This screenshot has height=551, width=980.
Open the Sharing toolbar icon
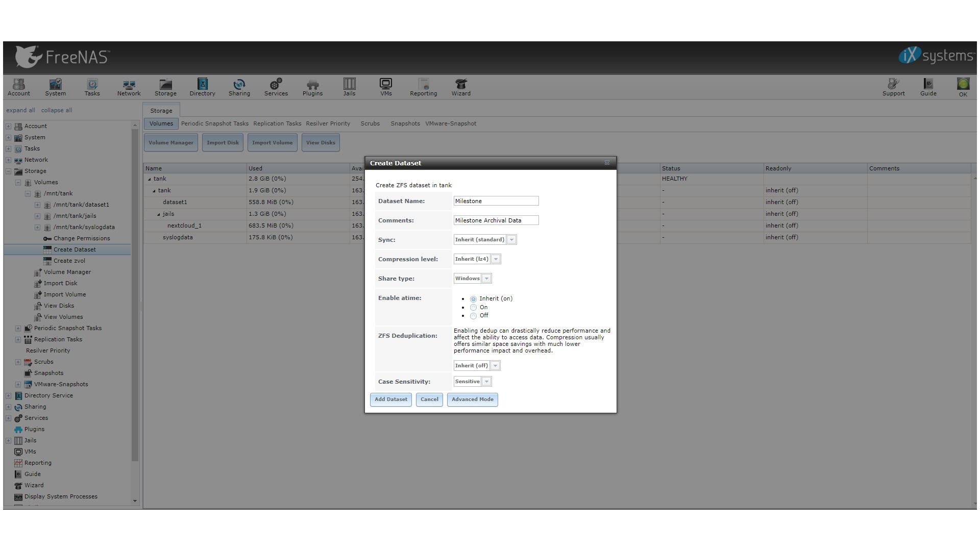(239, 87)
